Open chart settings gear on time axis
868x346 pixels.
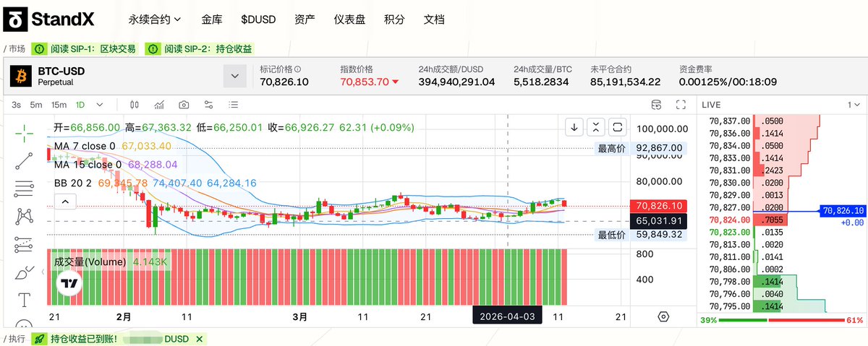[x=663, y=317]
